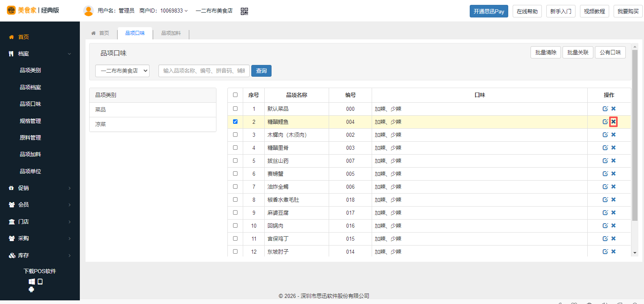Switch to the 首页 tab
The height and width of the screenshot is (304, 644).
101,33
